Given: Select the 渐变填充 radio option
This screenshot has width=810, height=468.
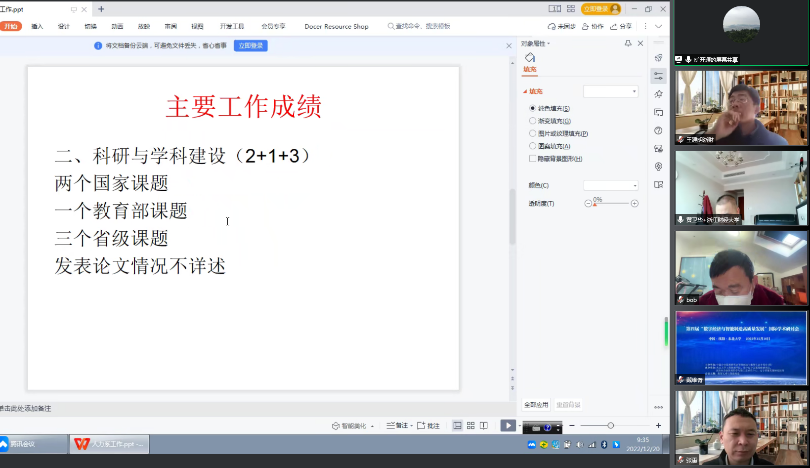Looking at the screenshot, I should [532, 120].
